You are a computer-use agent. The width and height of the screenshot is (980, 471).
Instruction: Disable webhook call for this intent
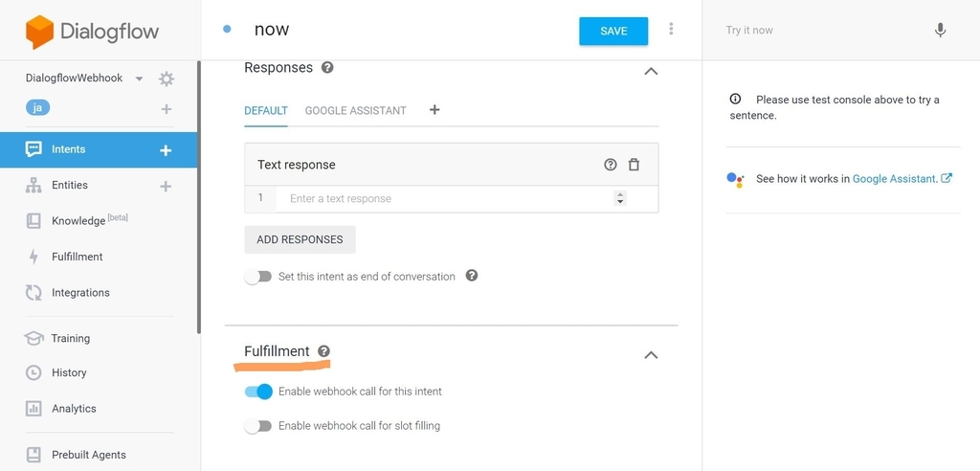pos(258,392)
